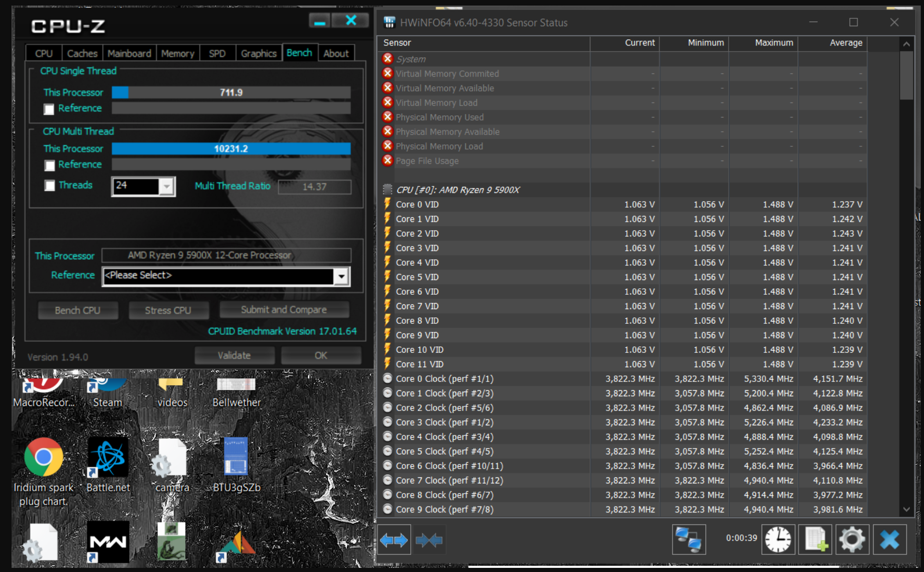
Task: Click the Sensor column header in HWiNFO
Action: (484, 43)
